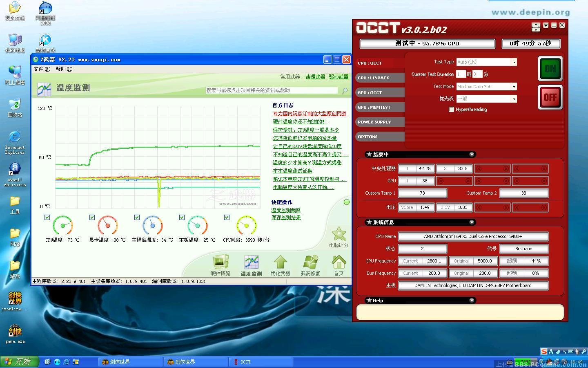Expand the Help section arrow

pyautogui.click(x=472, y=301)
